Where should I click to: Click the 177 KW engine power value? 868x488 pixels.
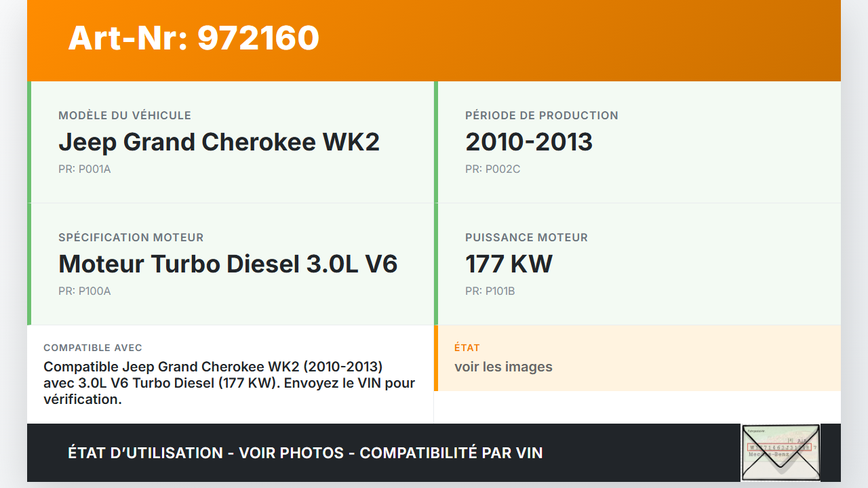coord(509,264)
